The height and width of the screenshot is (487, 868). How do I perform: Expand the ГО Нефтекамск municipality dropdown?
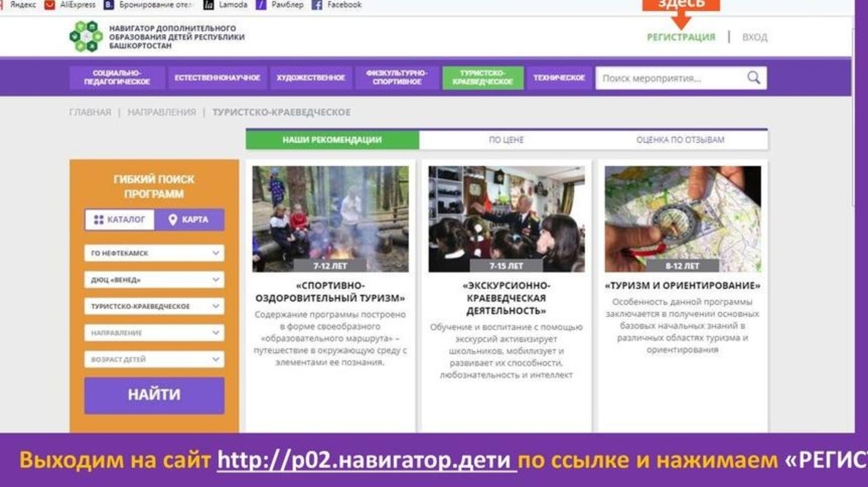point(154,253)
